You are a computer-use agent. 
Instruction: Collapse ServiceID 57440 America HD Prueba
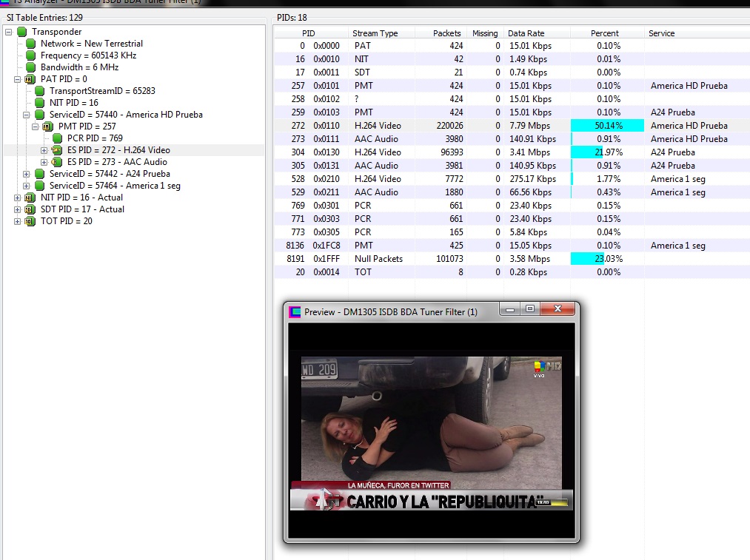pyautogui.click(x=27, y=115)
